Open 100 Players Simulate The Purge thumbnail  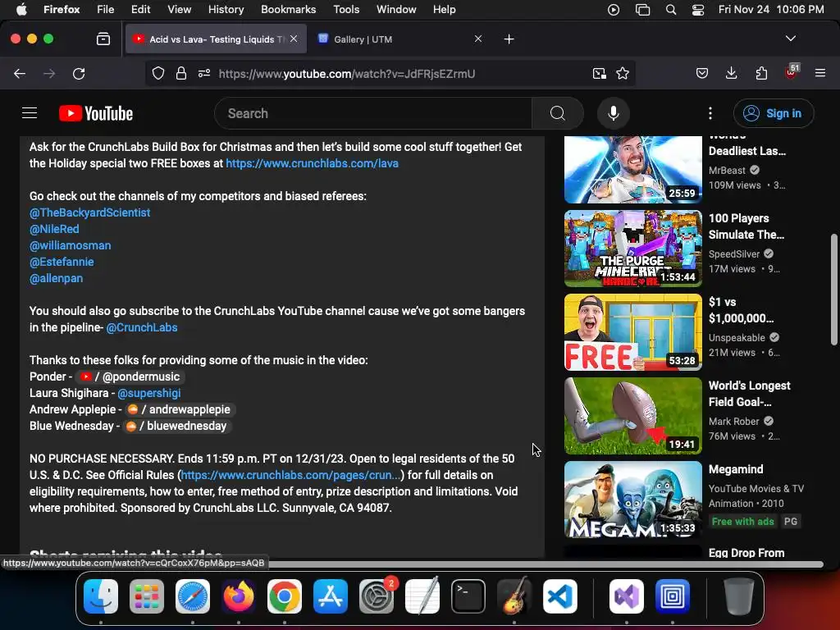[x=632, y=249]
